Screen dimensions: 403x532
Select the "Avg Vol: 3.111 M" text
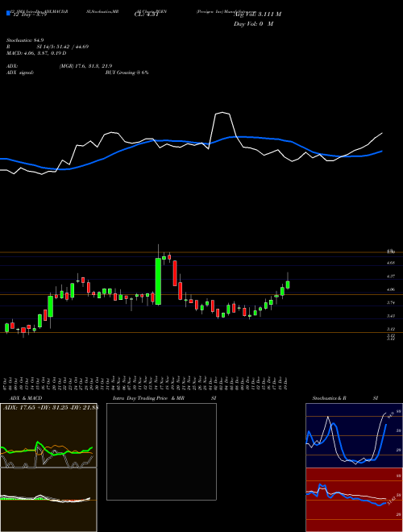257,15
